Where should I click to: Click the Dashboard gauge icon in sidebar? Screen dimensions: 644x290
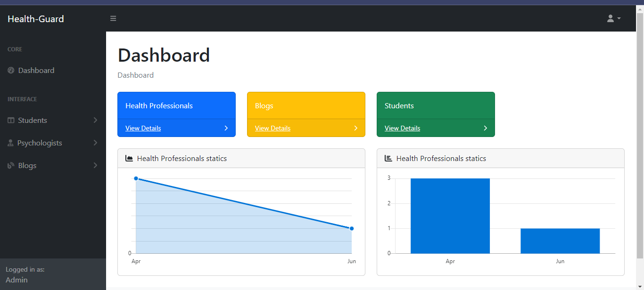click(x=11, y=71)
